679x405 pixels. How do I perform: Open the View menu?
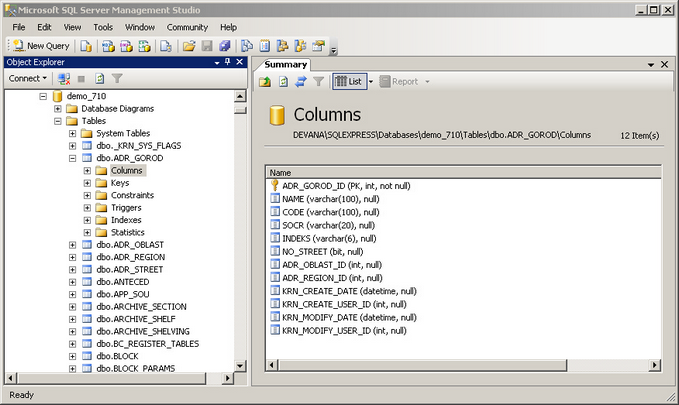(x=72, y=27)
